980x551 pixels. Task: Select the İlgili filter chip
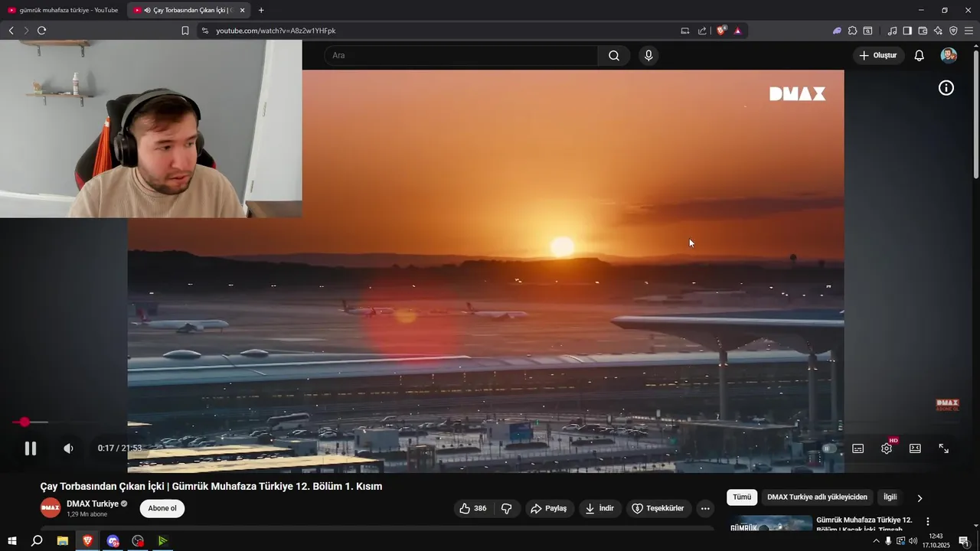pos(890,497)
